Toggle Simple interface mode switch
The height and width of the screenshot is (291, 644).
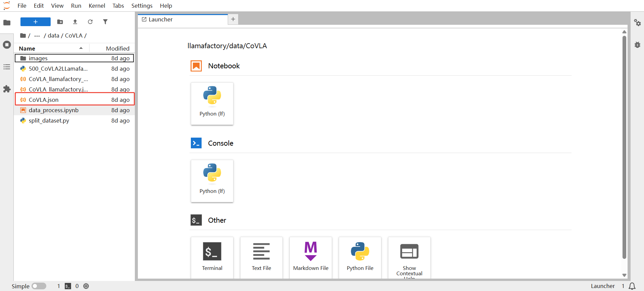pos(39,286)
